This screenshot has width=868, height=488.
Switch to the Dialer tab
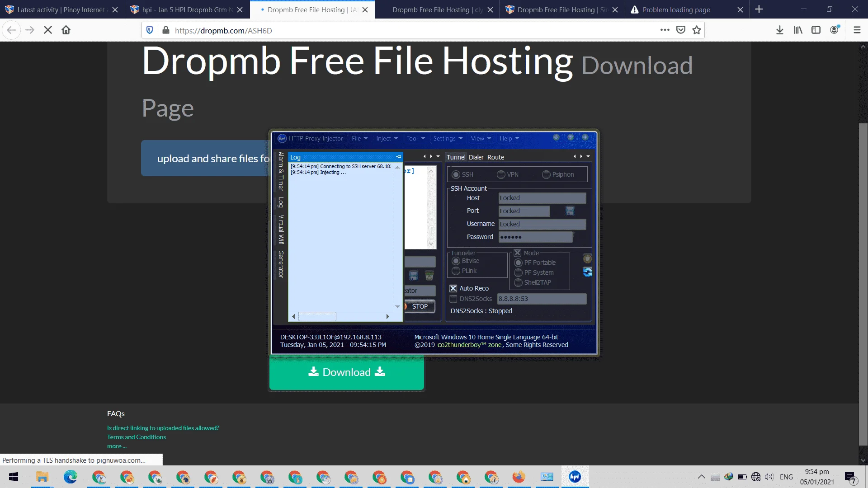click(476, 157)
